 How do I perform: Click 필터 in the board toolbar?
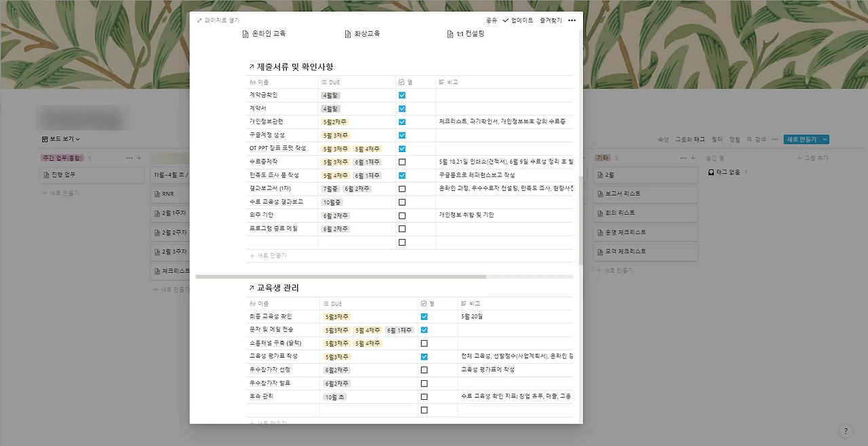(717, 139)
